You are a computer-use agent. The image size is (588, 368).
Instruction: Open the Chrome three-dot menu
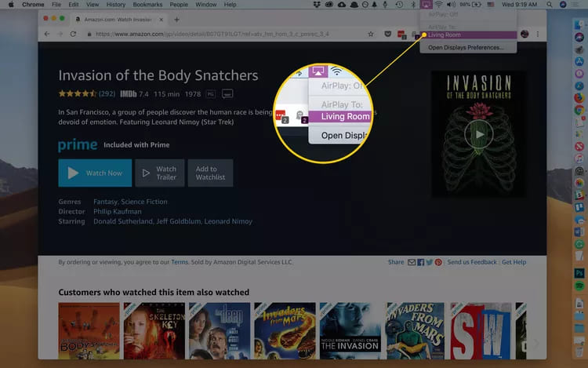(x=538, y=35)
